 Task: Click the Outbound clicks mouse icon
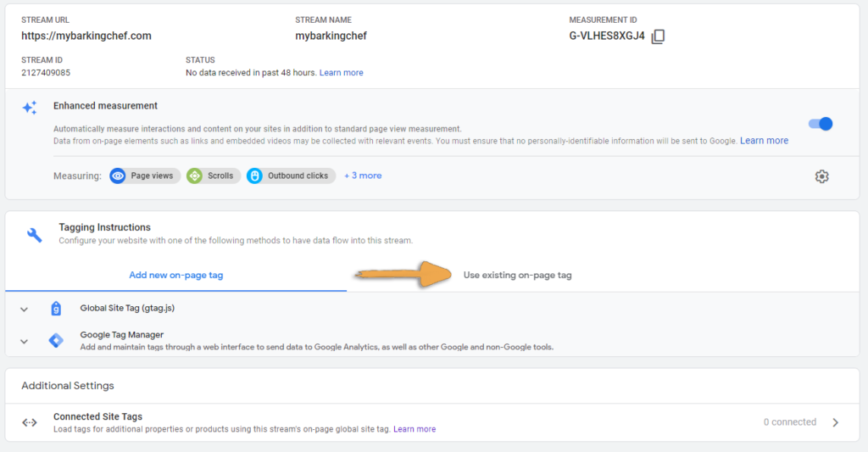(x=254, y=176)
